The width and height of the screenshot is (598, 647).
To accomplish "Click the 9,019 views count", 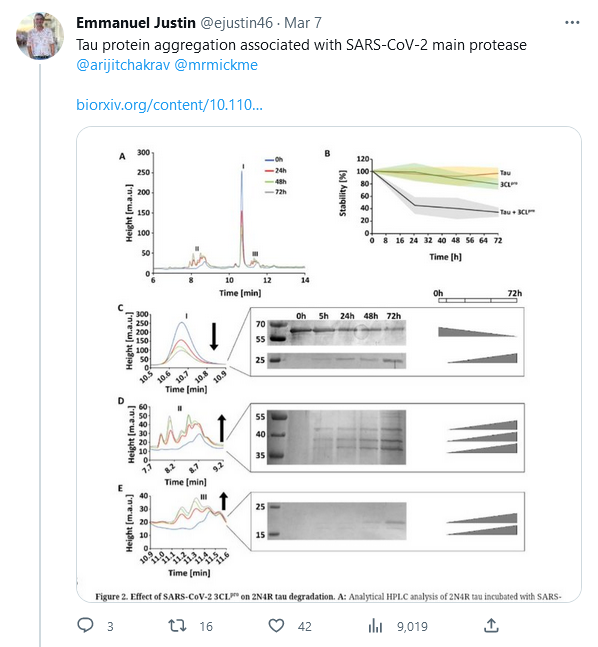I will click(412, 626).
